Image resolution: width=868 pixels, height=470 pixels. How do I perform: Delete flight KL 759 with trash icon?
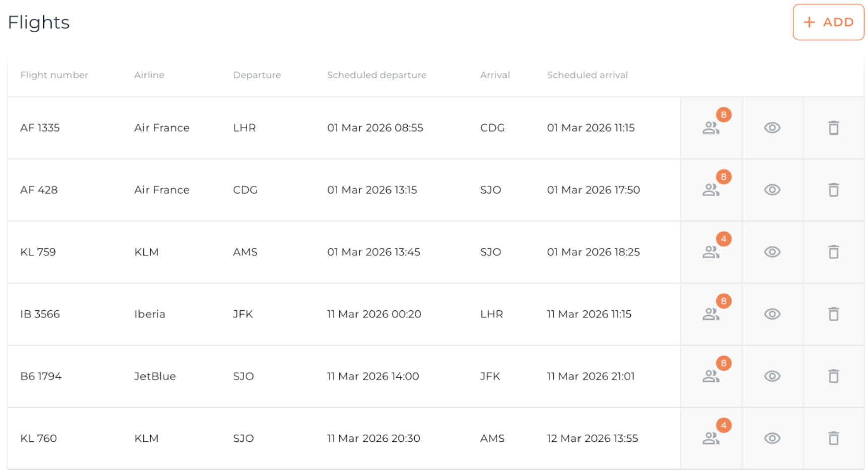click(x=833, y=252)
